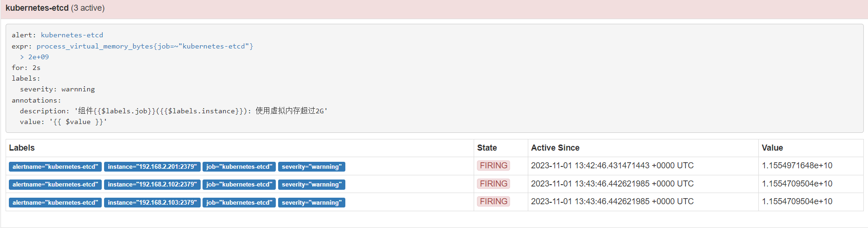Click FIRING state of the 192.168.2.201 alert
Image resolution: width=868 pixels, height=228 pixels.
[x=493, y=166]
